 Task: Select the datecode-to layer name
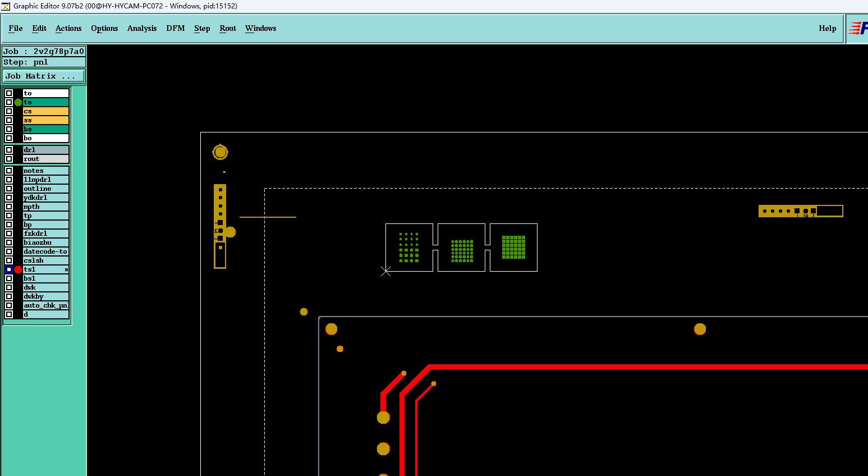pos(45,251)
